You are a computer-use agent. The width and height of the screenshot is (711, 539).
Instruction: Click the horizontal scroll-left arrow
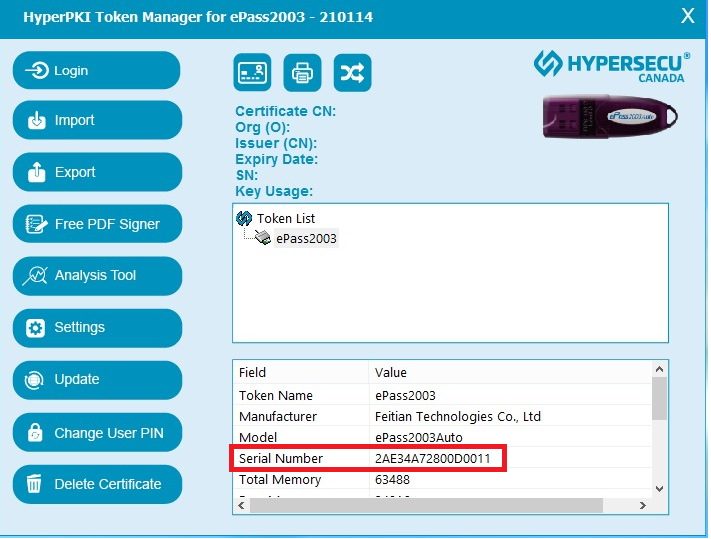241,505
